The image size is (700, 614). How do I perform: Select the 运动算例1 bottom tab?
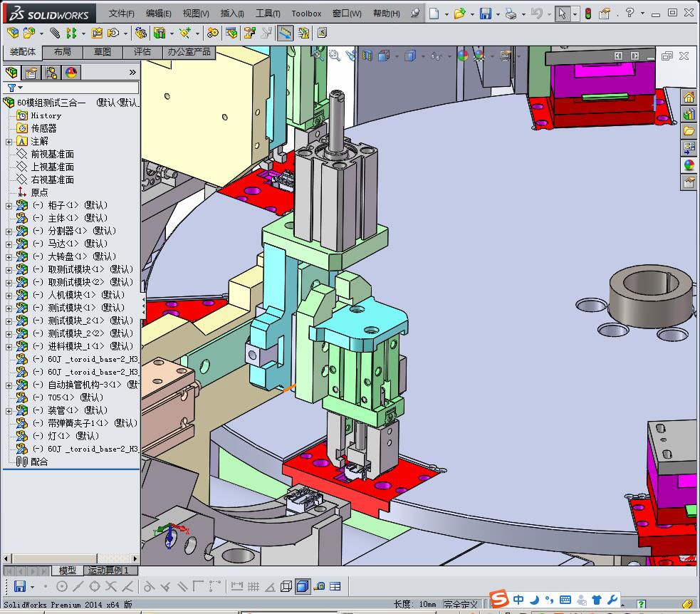[x=108, y=571]
